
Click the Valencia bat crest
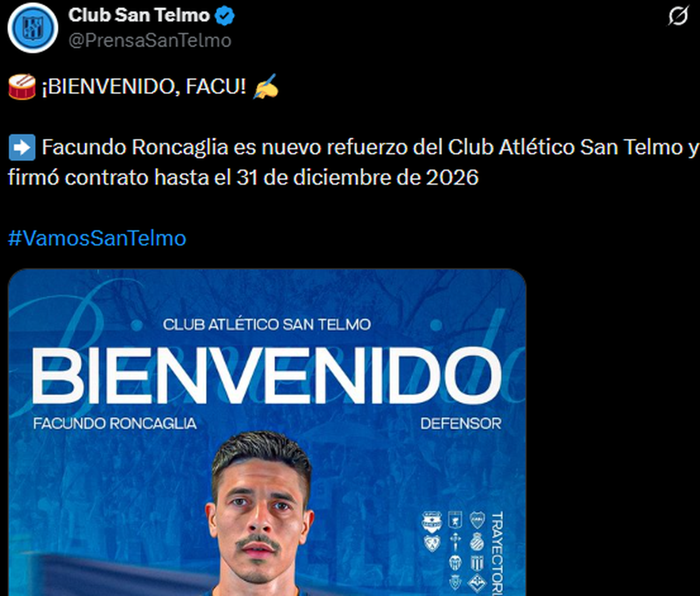(456, 563)
